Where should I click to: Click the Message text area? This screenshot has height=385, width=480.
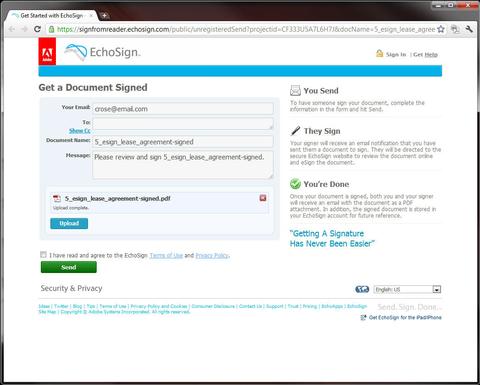pyautogui.click(x=183, y=165)
